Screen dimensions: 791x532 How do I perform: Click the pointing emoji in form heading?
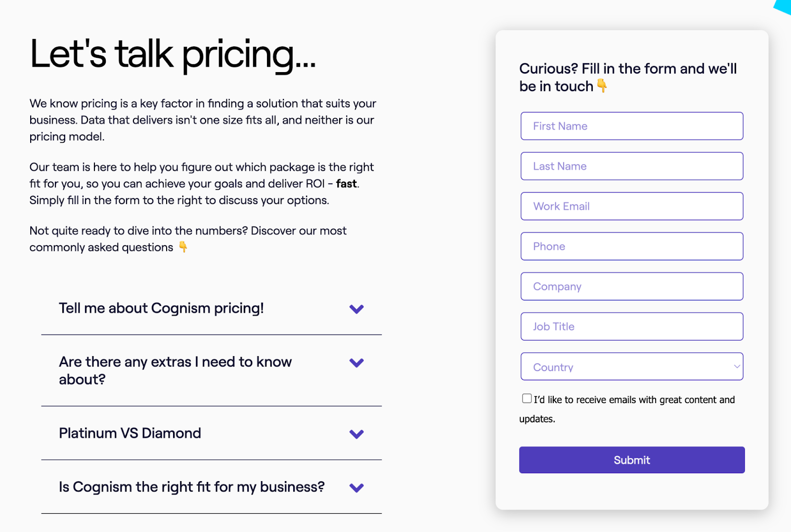[x=602, y=85]
